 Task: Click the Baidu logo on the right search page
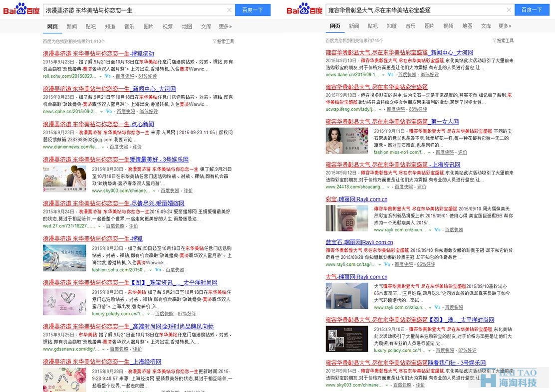304,9
